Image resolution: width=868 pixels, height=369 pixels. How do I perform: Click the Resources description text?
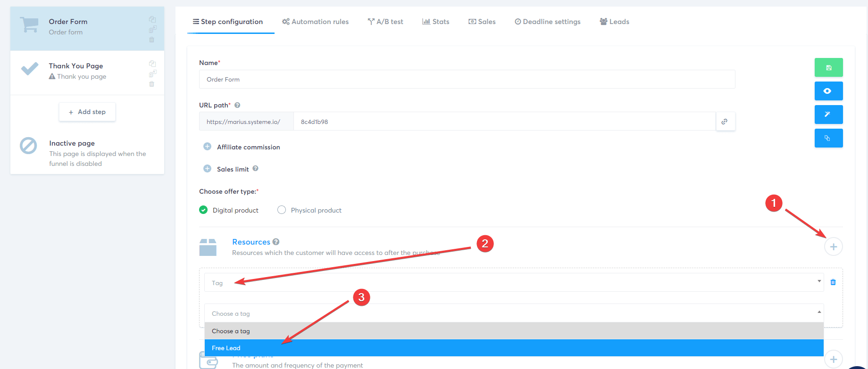coord(336,253)
